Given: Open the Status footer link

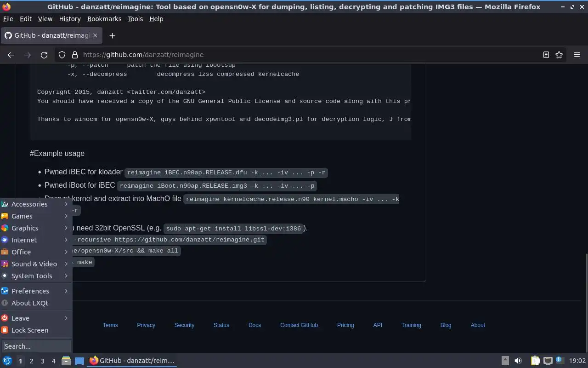Looking at the screenshot, I should coord(221,325).
